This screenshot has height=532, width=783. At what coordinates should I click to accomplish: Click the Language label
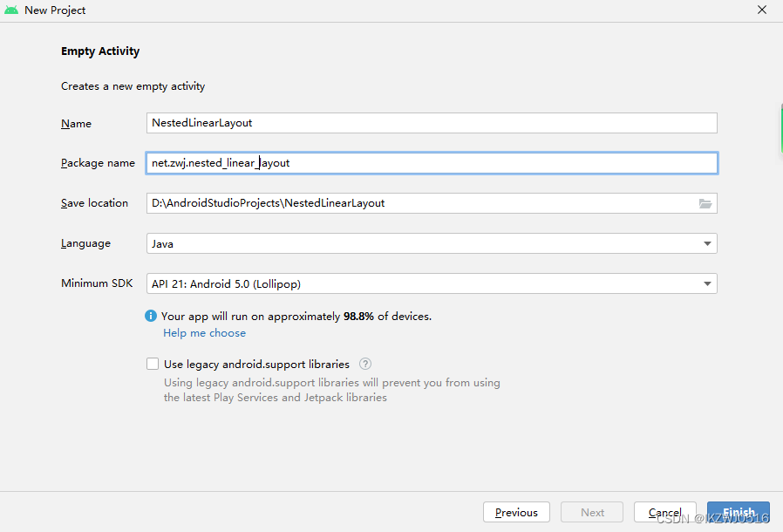(x=86, y=244)
